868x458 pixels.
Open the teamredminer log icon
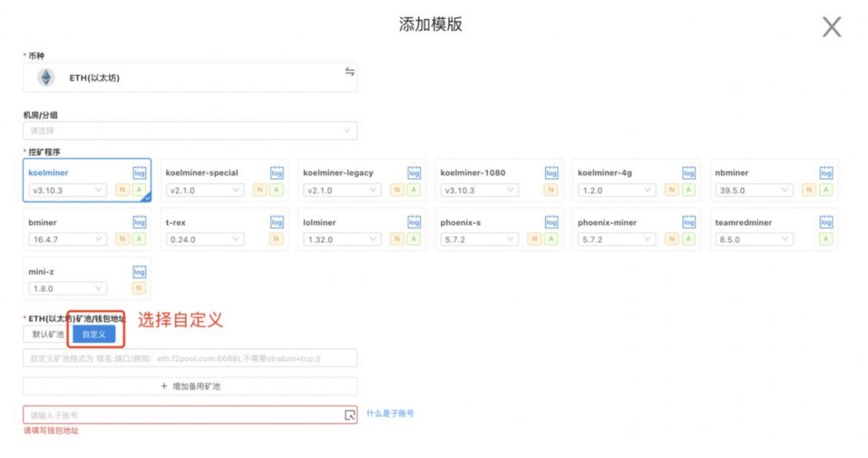[826, 222]
